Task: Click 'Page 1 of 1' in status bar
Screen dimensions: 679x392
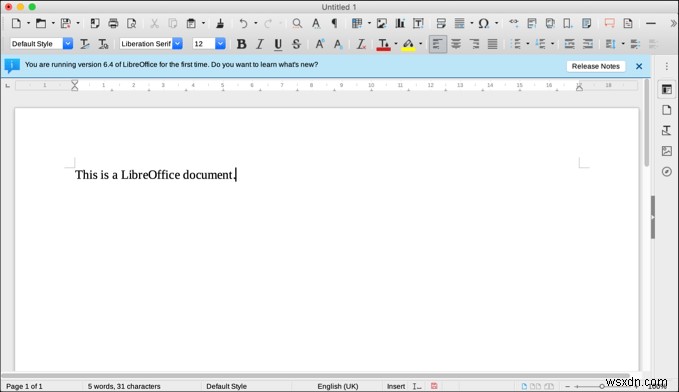Action: [24, 386]
